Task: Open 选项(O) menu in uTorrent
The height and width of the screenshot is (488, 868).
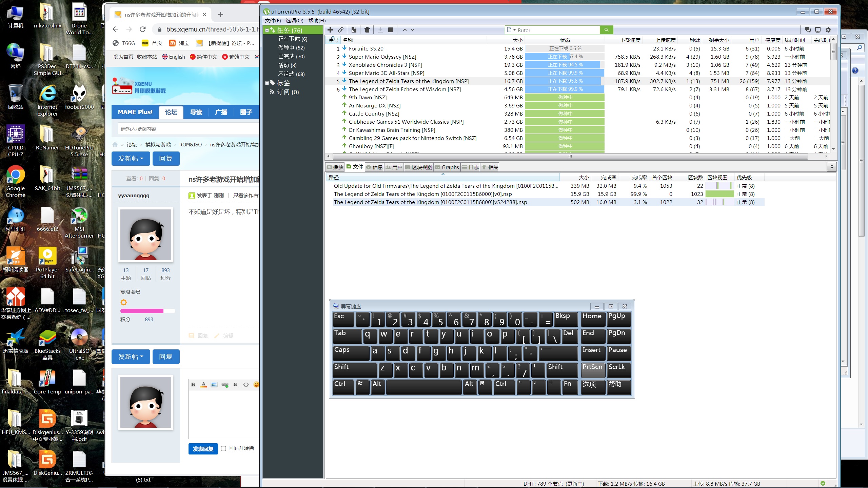Action: click(x=294, y=21)
